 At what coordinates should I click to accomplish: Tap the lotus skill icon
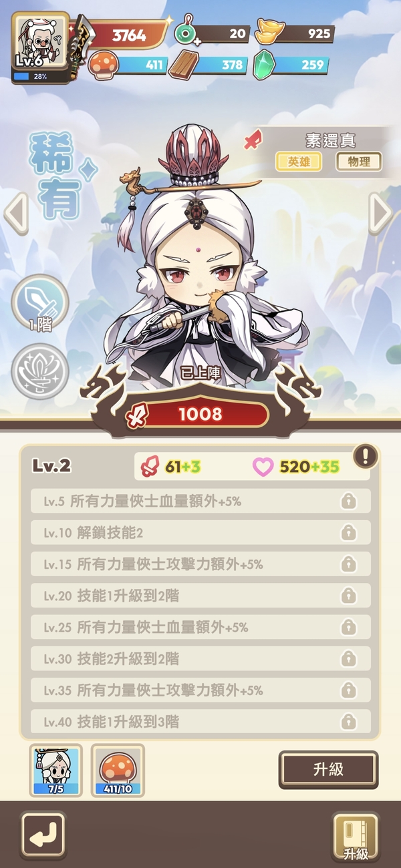pyautogui.click(x=40, y=372)
